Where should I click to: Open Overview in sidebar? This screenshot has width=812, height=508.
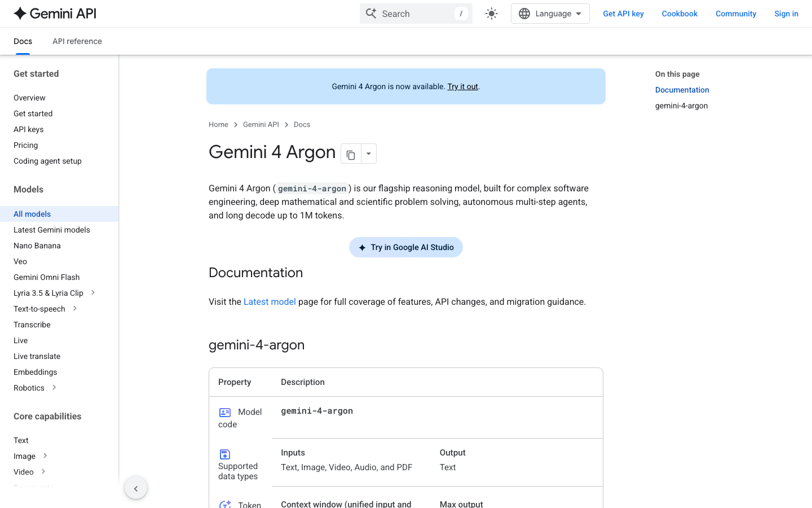point(29,98)
